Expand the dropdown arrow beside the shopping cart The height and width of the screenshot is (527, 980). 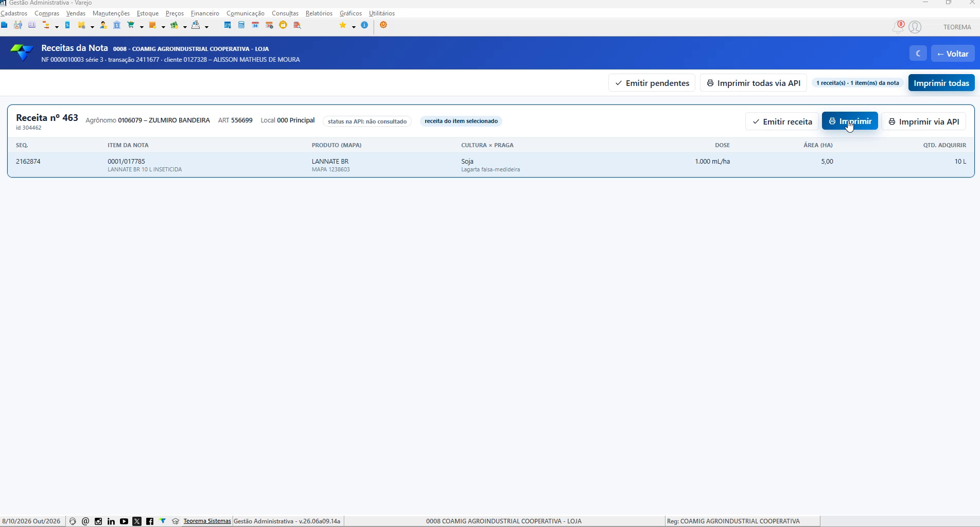click(142, 27)
